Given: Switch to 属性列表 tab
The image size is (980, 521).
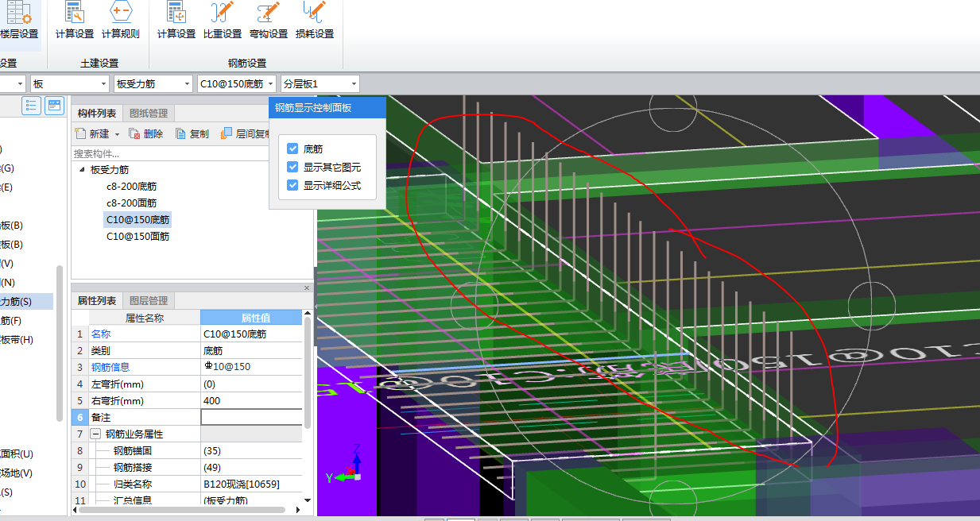Looking at the screenshot, I should click(97, 300).
